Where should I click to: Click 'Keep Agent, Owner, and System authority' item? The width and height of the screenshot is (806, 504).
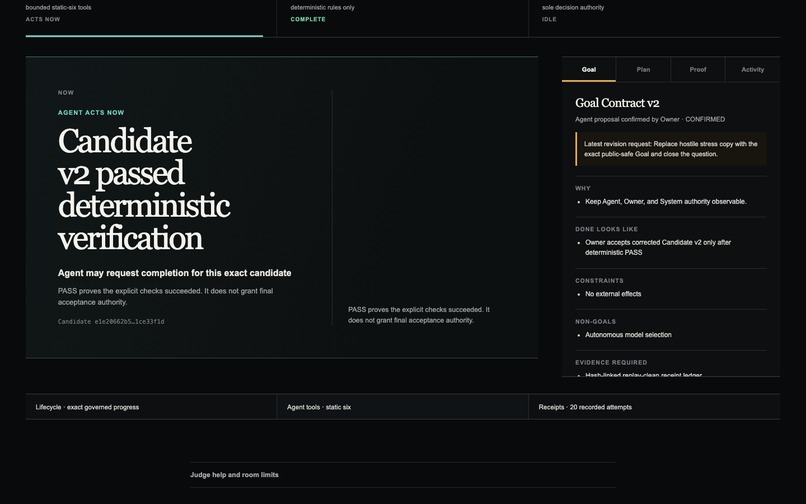click(x=666, y=202)
